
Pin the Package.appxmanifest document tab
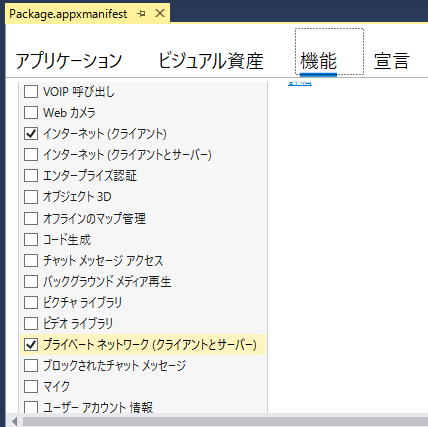point(141,14)
